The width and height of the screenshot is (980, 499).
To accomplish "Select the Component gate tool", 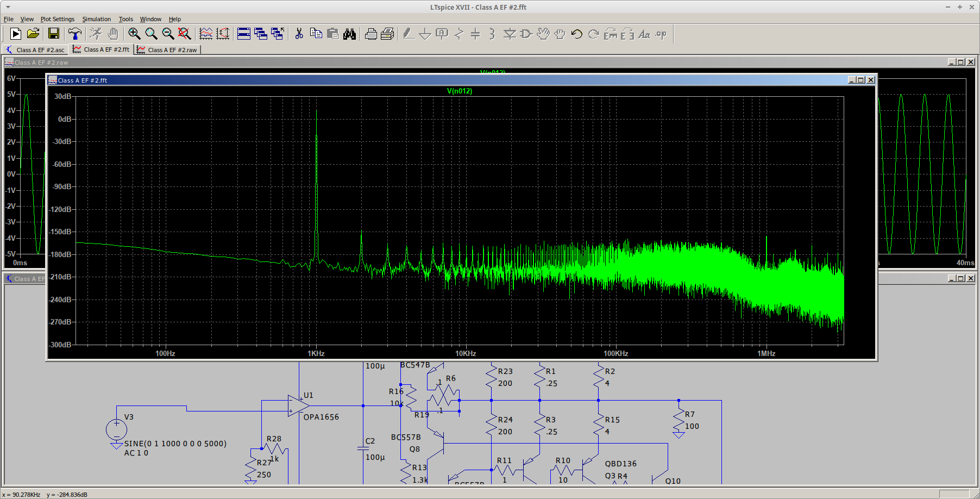I will pyautogui.click(x=526, y=34).
